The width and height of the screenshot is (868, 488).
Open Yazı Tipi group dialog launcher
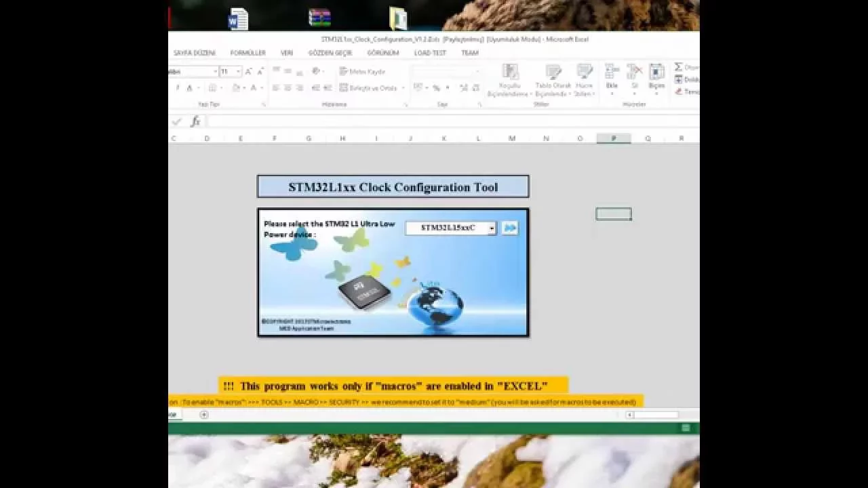[x=264, y=105]
